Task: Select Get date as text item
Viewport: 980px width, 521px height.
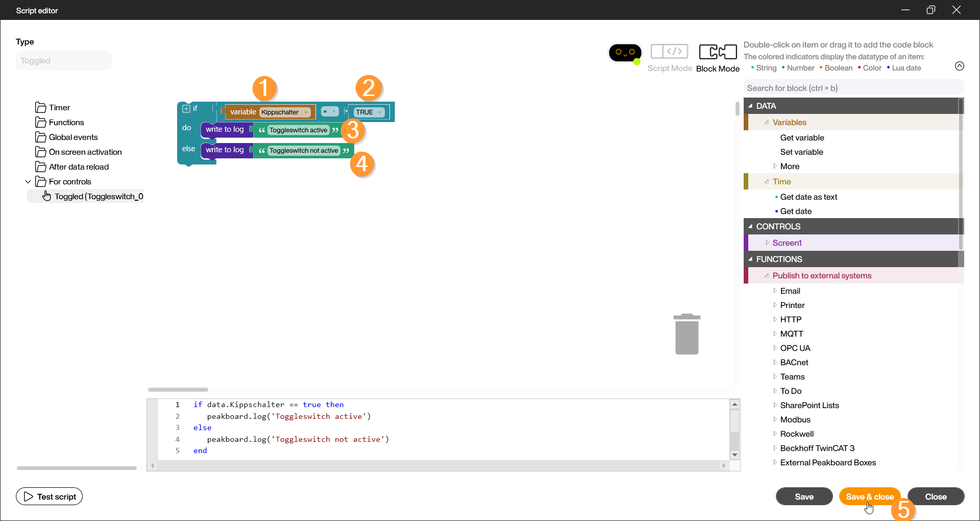Action: click(808, 197)
